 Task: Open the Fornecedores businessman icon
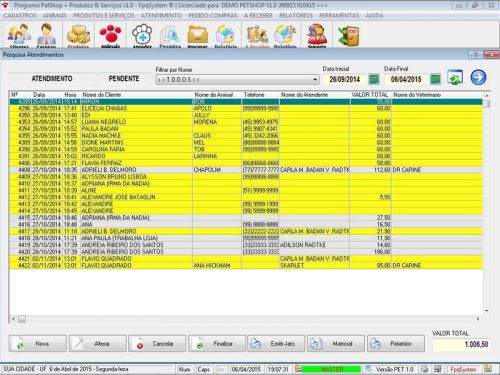coord(46,35)
